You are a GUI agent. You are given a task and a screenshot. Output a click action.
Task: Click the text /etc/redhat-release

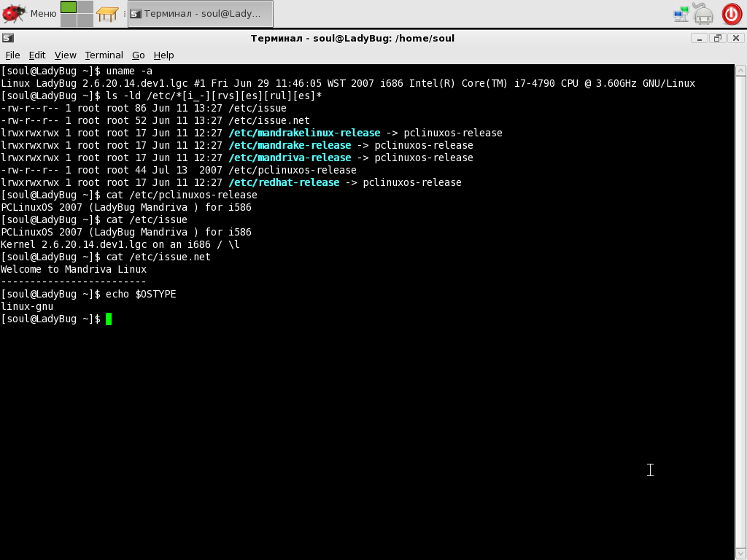tap(284, 182)
